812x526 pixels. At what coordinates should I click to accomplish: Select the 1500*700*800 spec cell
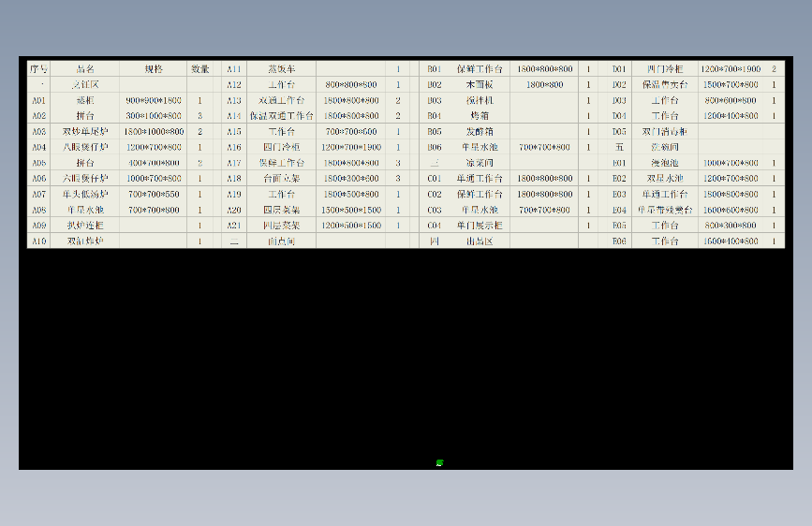point(731,84)
